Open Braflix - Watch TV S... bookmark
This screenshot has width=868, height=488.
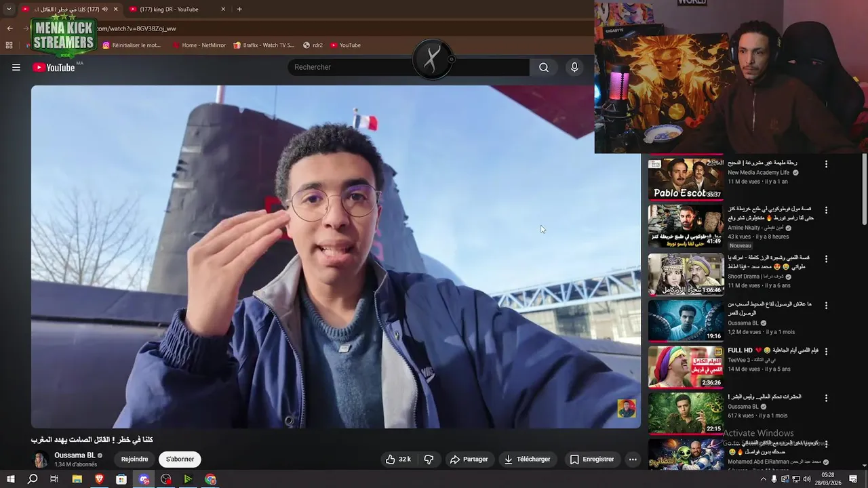pyautogui.click(x=264, y=45)
